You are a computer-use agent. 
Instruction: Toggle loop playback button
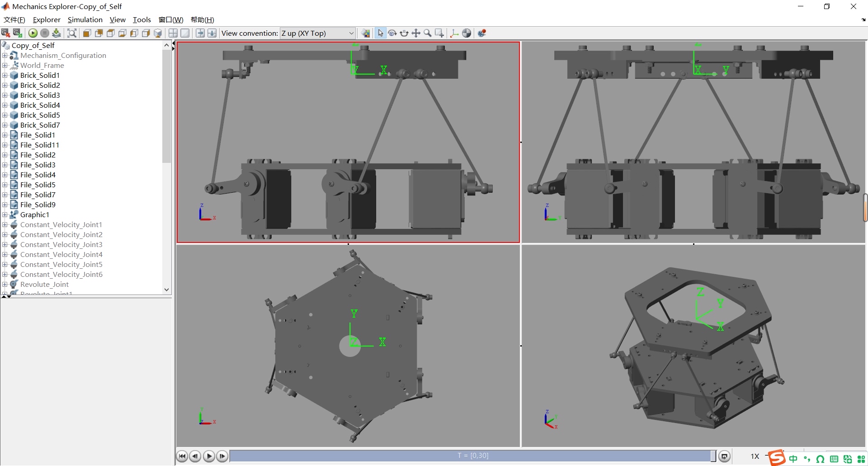[724, 456]
